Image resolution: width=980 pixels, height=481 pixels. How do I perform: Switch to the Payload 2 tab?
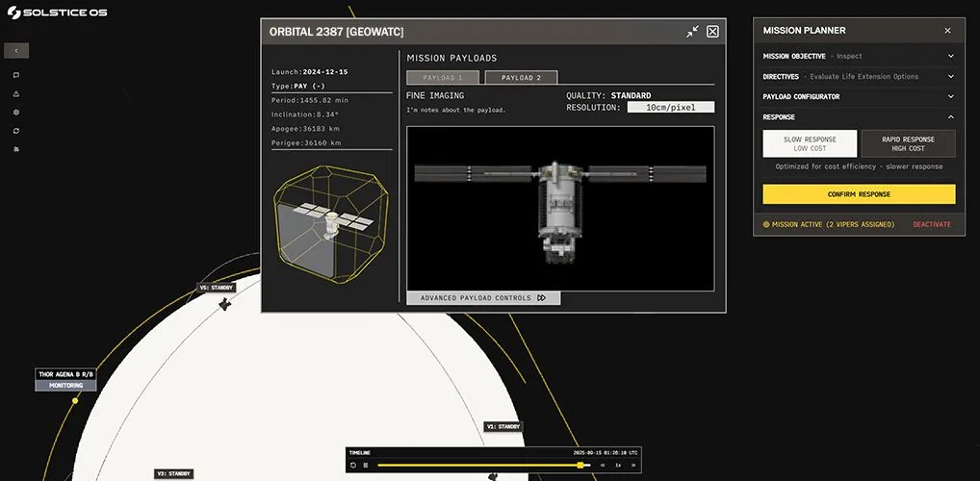tap(521, 78)
